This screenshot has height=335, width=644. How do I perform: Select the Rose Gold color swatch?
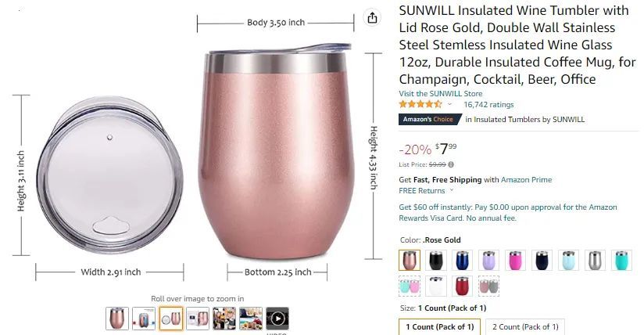[x=410, y=260]
